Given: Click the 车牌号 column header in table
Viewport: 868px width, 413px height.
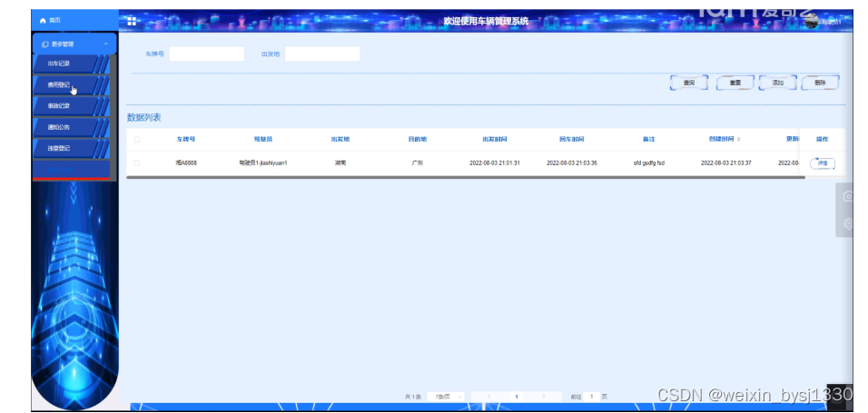Looking at the screenshot, I should 186,140.
